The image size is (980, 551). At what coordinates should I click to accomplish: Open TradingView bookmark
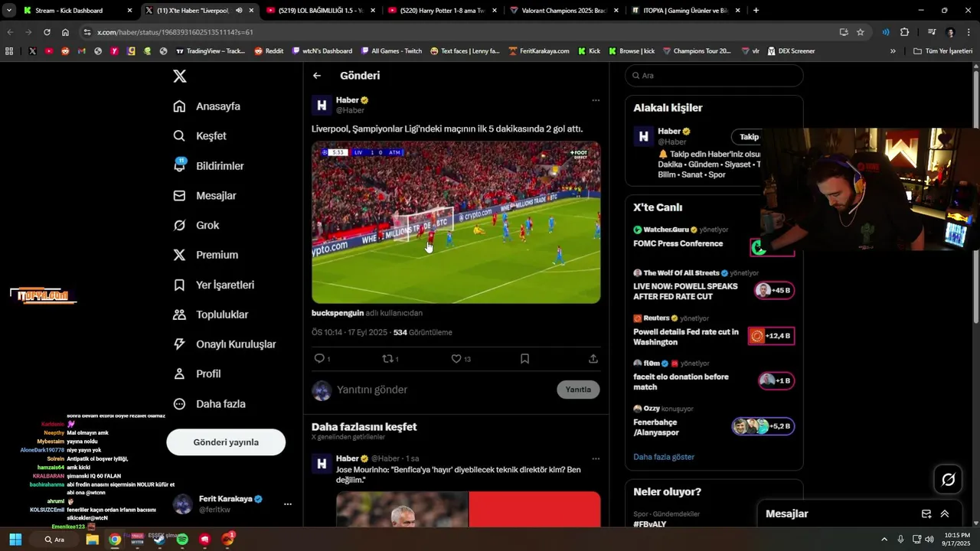211,51
